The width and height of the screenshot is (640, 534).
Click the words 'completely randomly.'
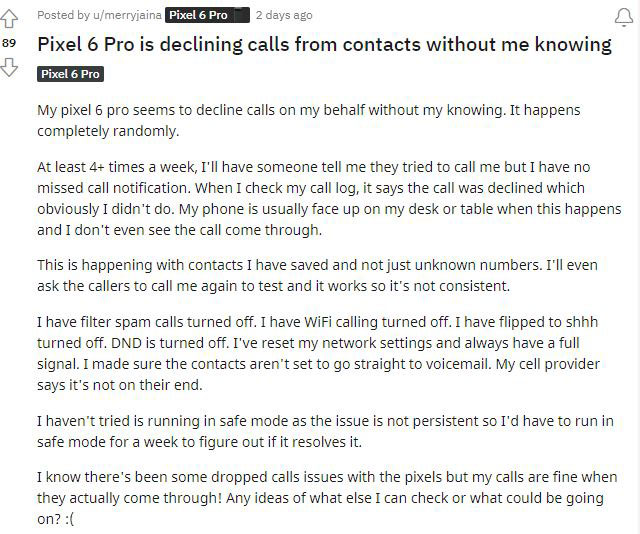click(x=108, y=131)
